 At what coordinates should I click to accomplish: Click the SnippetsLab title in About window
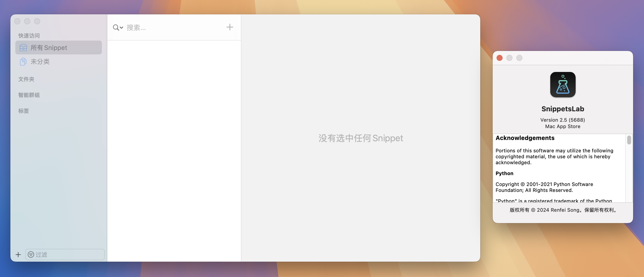click(562, 109)
